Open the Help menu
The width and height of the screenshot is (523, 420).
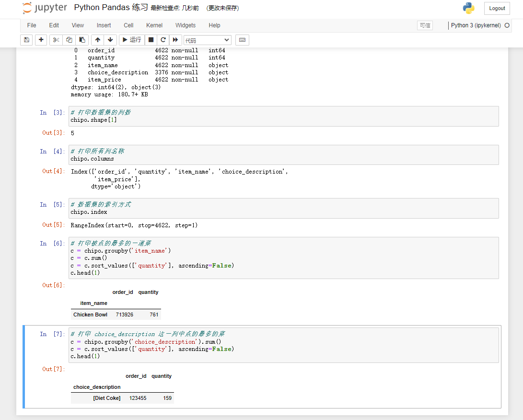214,25
